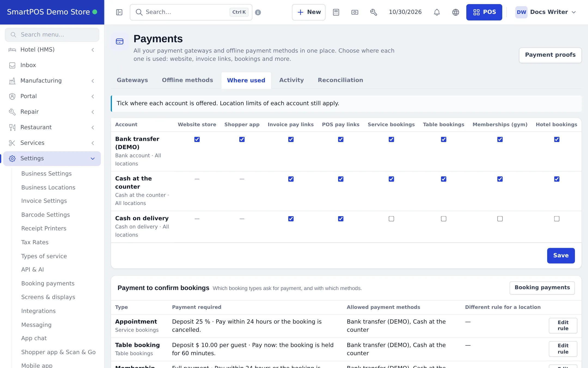588x368 pixels.
Task: Click the Services scissors icon
Action: click(12, 143)
